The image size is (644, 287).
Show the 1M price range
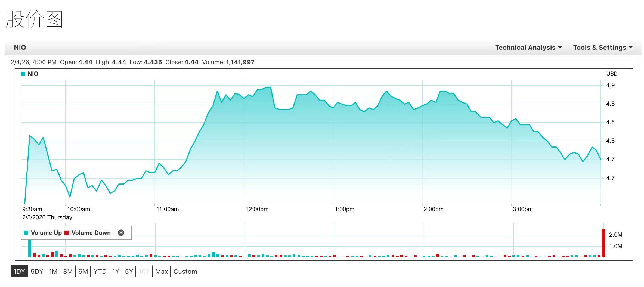coord(53,271)
